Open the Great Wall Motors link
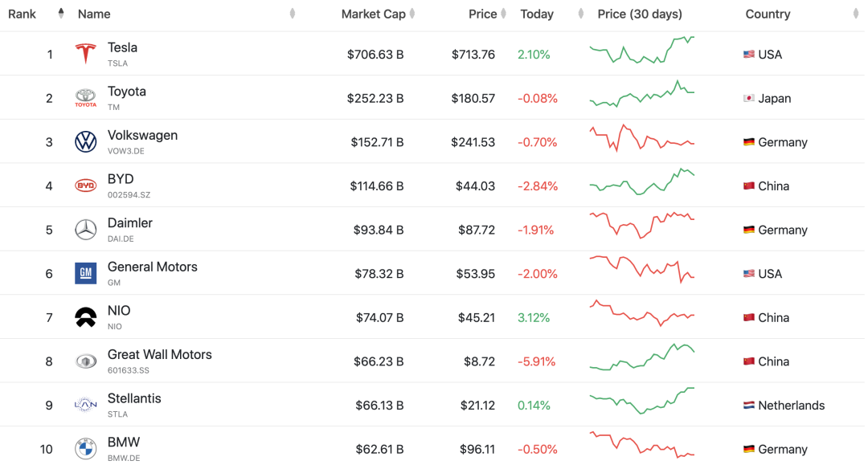 (159, 354)
